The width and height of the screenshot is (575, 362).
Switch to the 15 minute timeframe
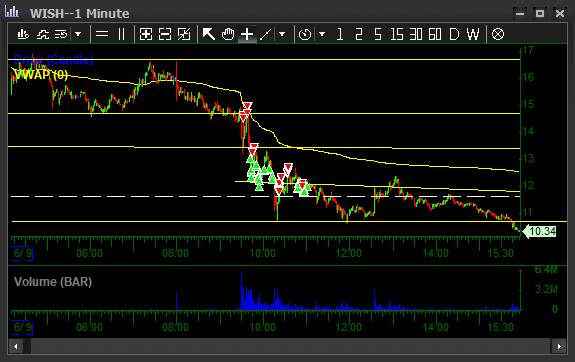point(397,34)
